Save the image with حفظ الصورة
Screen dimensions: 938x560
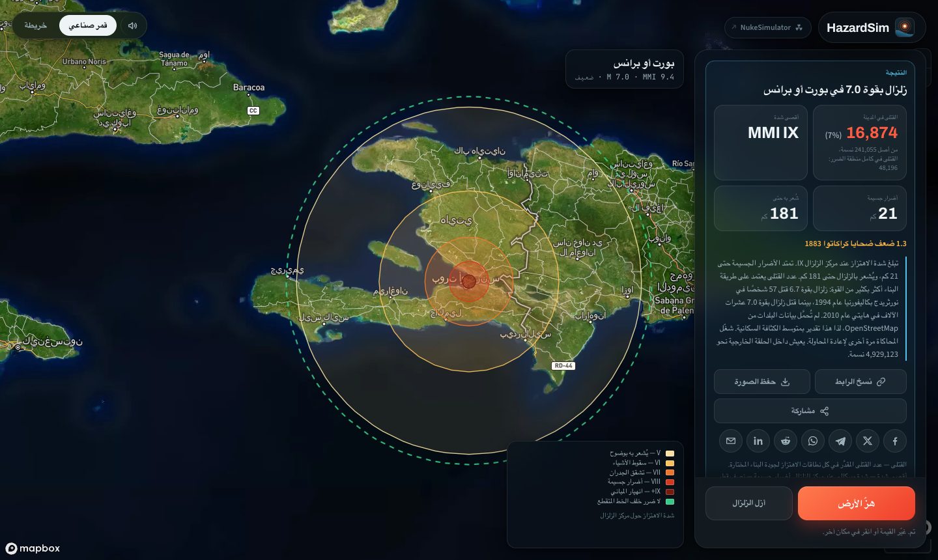coord(762,382)
